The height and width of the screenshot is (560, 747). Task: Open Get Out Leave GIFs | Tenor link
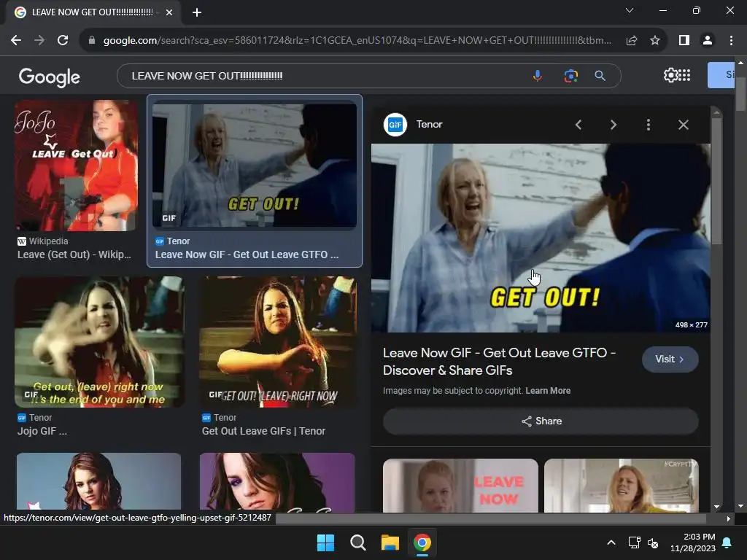pyautogui.click(x=263, y=431)
